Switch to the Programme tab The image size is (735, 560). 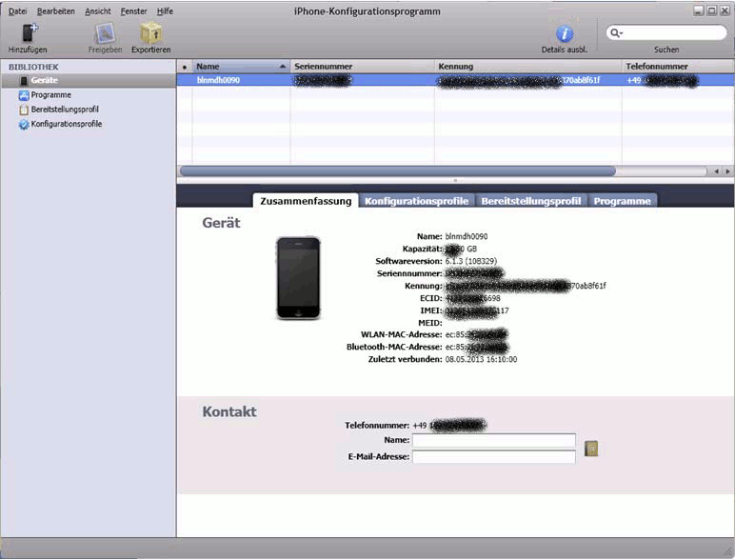point(623,201)
